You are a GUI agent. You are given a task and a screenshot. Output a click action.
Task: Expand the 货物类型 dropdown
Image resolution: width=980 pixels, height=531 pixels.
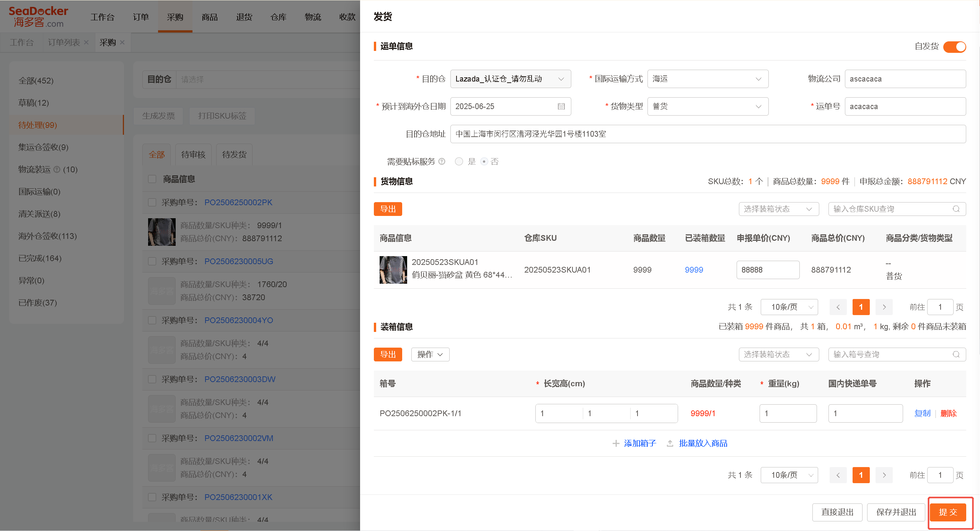pyautogui.click(x=708, y=106)
